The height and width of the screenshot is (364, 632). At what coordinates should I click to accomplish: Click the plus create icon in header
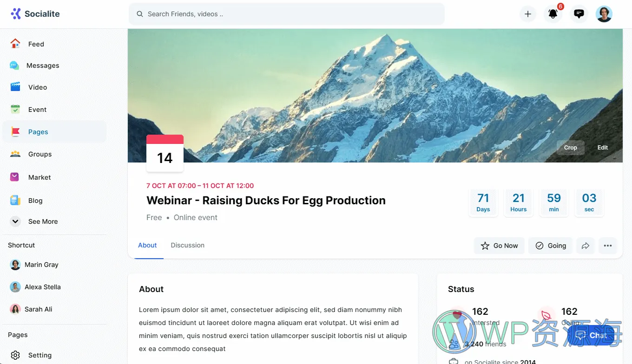(x=527, y=14)
